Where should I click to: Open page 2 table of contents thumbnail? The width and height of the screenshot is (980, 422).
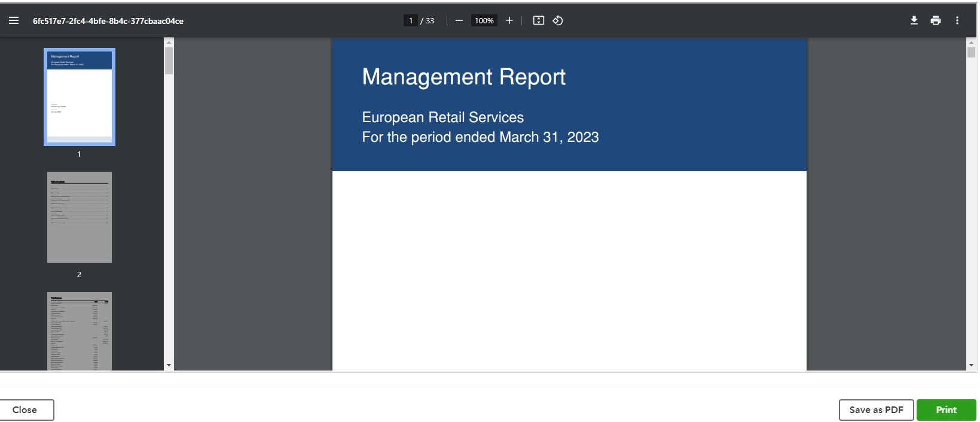click(80, 217)
